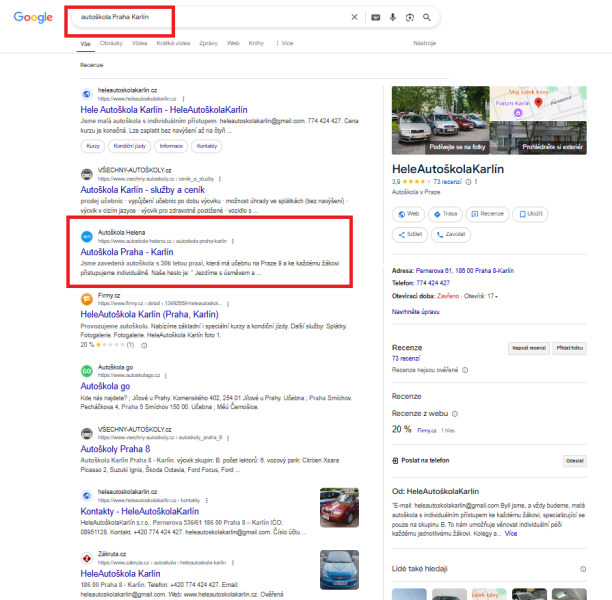Click the Firmy.cz orange favicon

point(87,299)
